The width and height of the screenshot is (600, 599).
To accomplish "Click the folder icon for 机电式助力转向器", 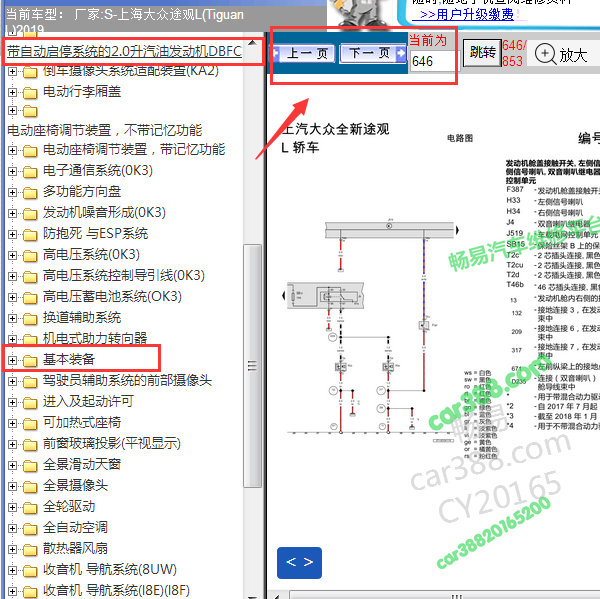I will point(30,339).
